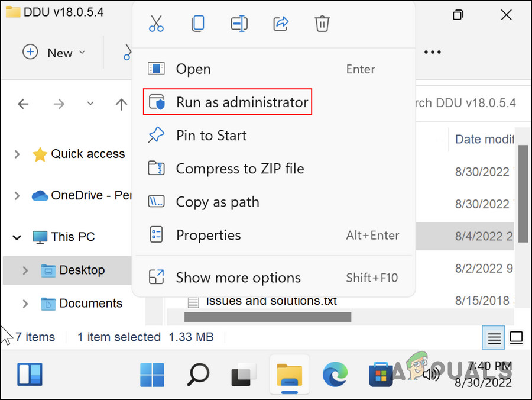Open taskbar Search
The image size is (532, 400).
(198, 374)
